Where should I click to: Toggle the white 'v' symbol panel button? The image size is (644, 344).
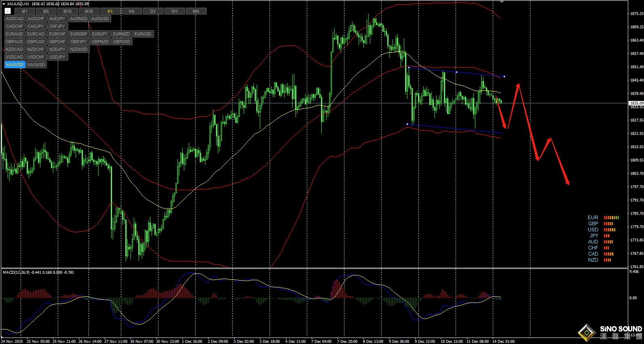(8, 11)
